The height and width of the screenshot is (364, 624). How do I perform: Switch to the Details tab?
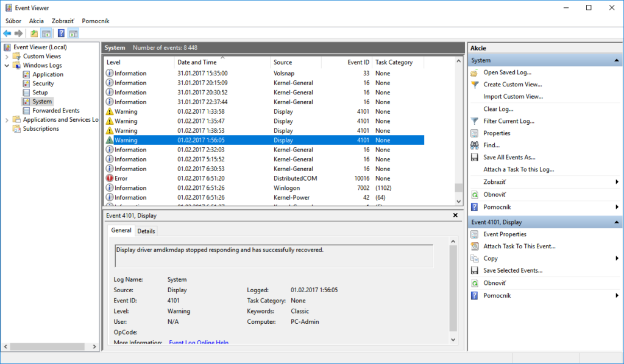(146, 231)
